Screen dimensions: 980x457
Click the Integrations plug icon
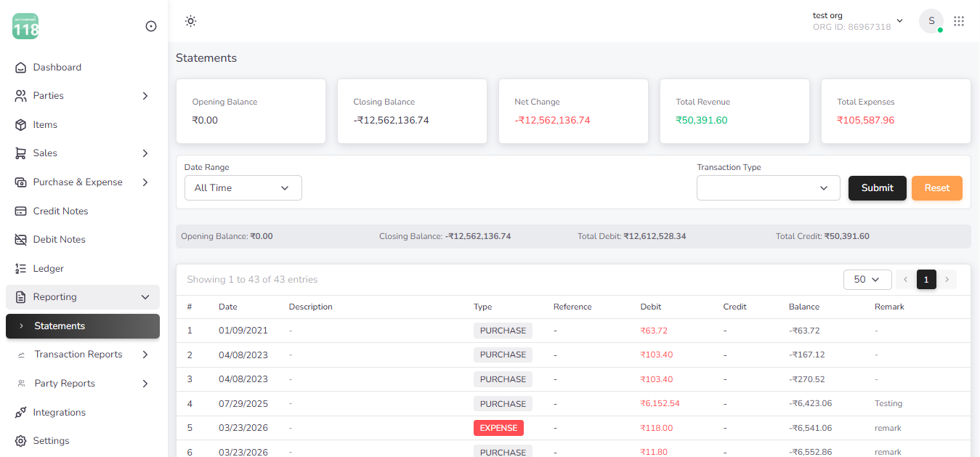point(20,413)
